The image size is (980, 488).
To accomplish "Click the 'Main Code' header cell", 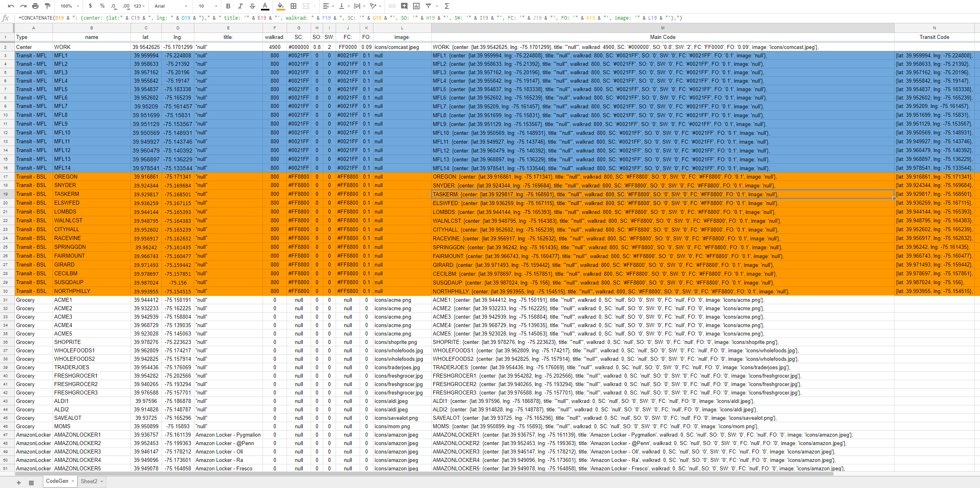I will click(x=662, y=37).
